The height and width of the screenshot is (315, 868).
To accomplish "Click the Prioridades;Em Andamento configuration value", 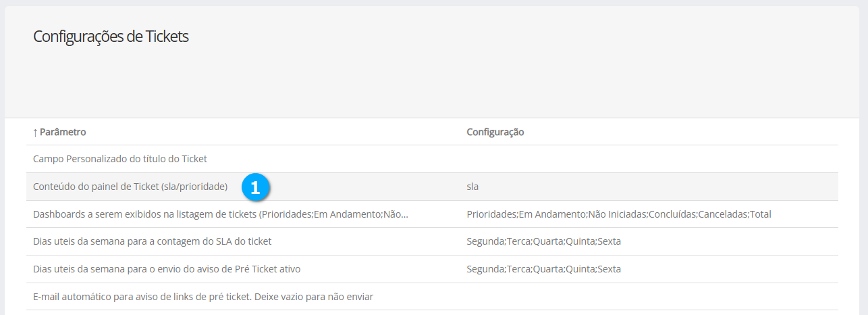I will (x=618, y=214).
